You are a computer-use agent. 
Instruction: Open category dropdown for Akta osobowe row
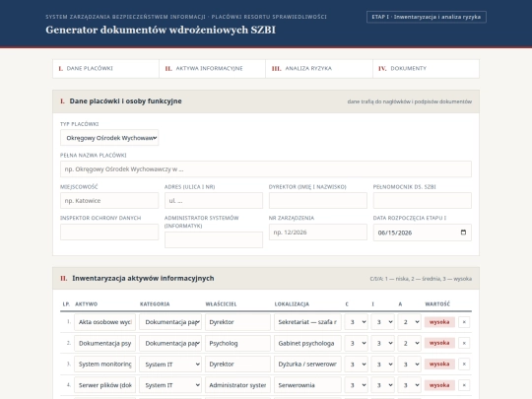(170, 322)
